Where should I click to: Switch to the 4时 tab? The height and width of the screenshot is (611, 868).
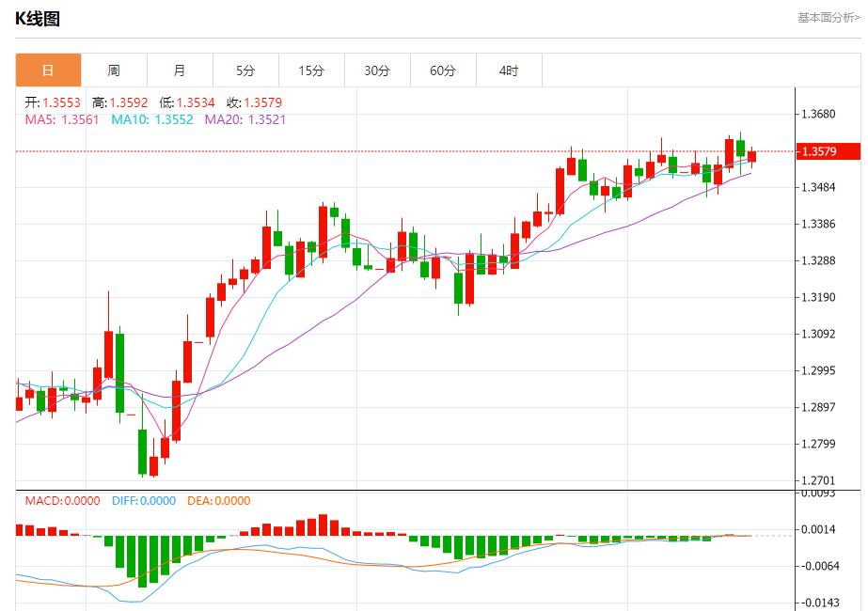[x=509, y=70]
